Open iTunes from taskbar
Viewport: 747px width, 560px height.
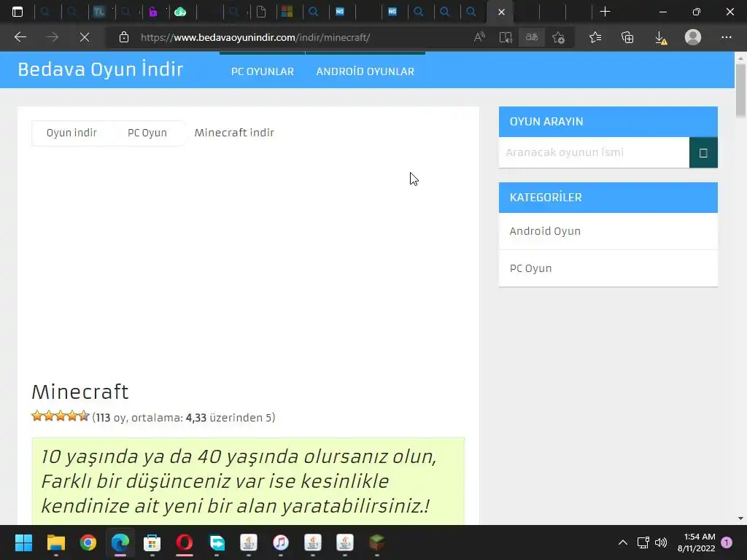(281, 542)
